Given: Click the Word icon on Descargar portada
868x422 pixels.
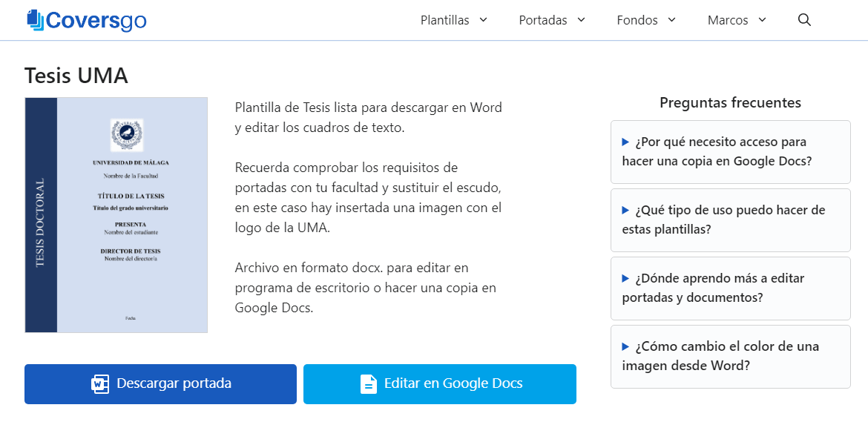Looking at the screenshot, I should [100, 384].
